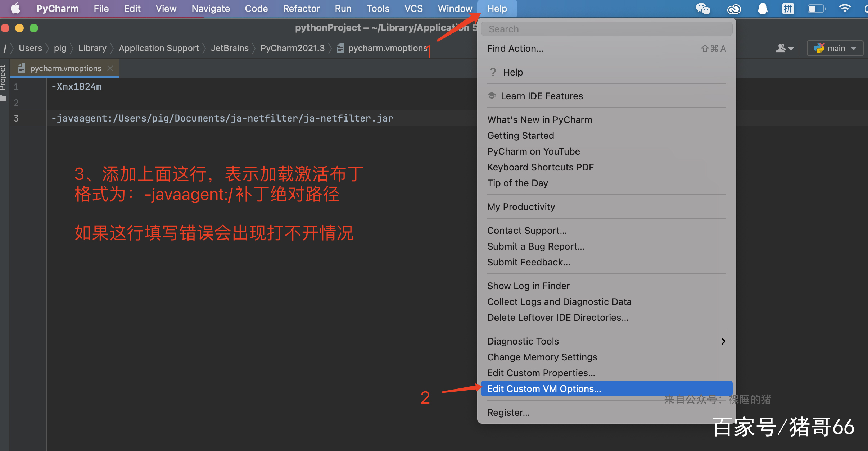Viewport: 868px width, 451px height.
Task: Click the -javaagent line in editor
Action: (x=222, y=118)
